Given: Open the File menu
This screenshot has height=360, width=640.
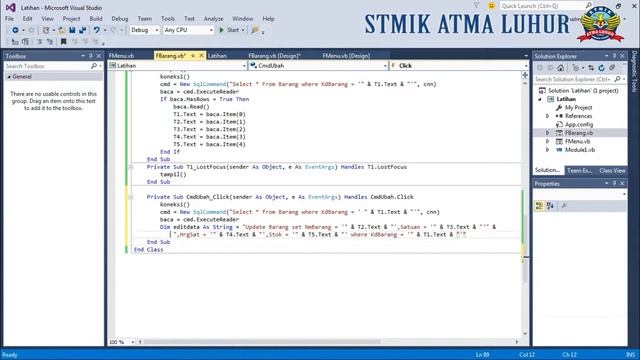Looking at the screenshot, I should [9, 19].
